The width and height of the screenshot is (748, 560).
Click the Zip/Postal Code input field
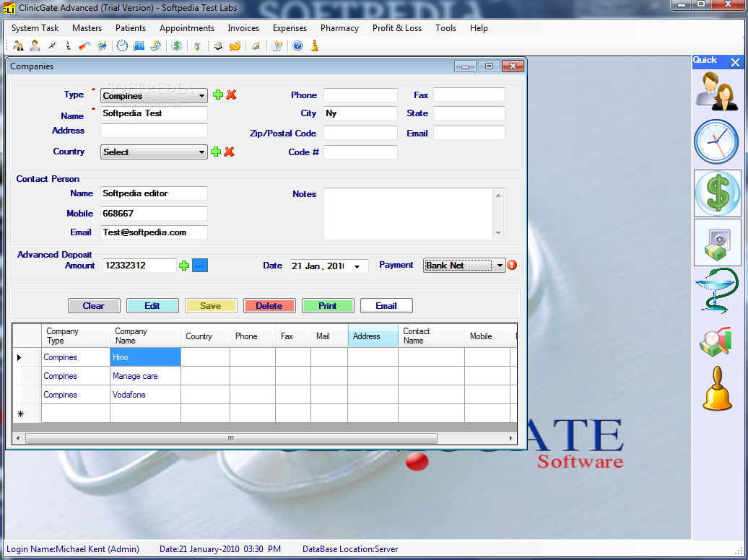coord(361,133)
